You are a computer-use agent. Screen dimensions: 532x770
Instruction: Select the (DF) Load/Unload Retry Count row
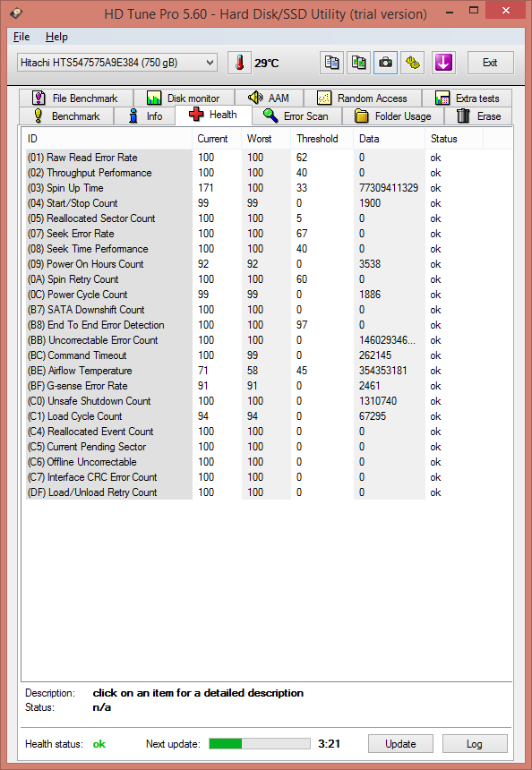[x=254, y=492]
